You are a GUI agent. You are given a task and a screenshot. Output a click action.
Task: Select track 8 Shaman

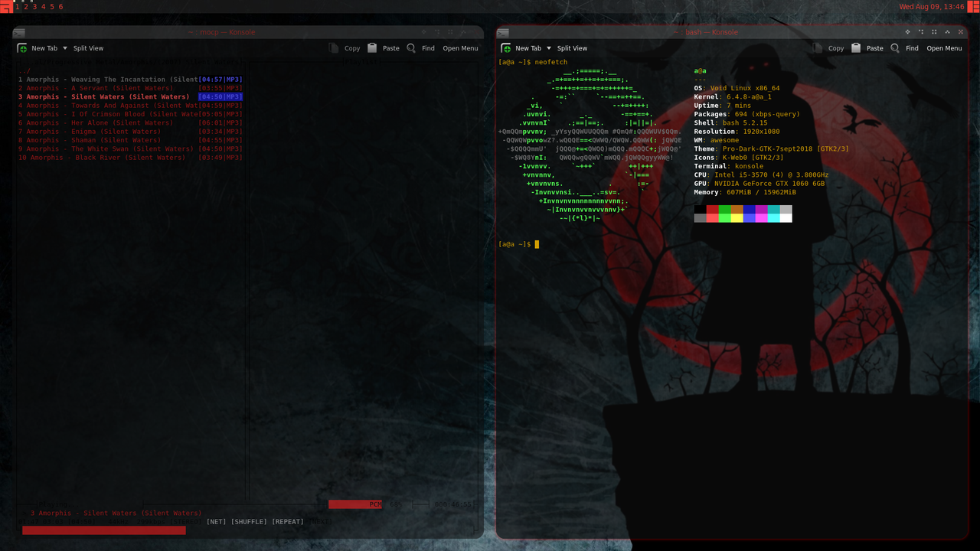(130, 140)
